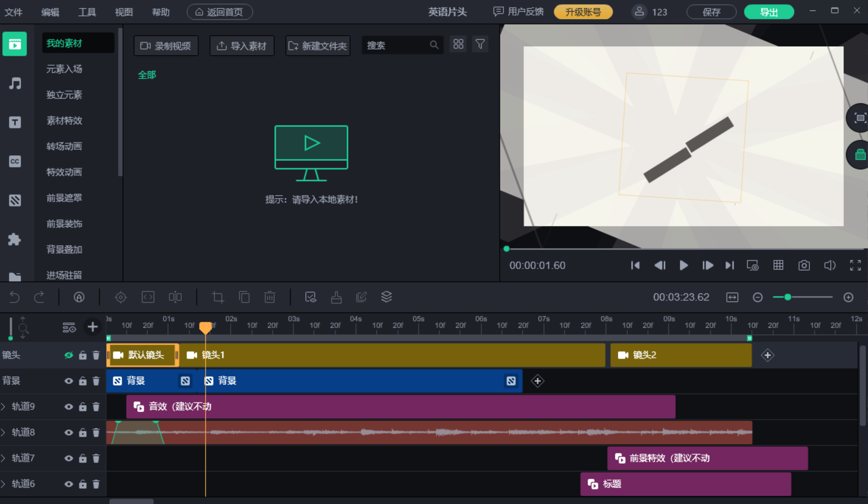
Task: Take a snapshot with the camera icon
Action: pyautogui.click(x=804, y=265)
